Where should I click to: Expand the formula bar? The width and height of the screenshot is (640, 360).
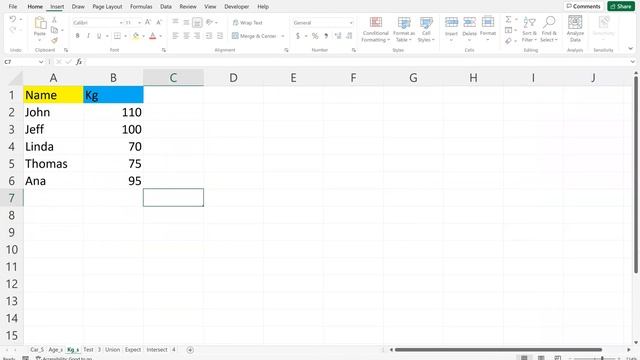coord(633,62)
